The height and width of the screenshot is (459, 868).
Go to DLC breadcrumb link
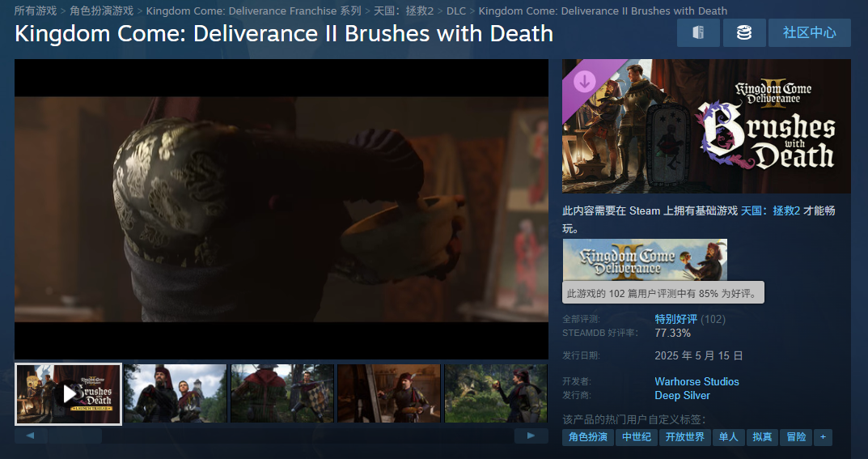(456, 11)
